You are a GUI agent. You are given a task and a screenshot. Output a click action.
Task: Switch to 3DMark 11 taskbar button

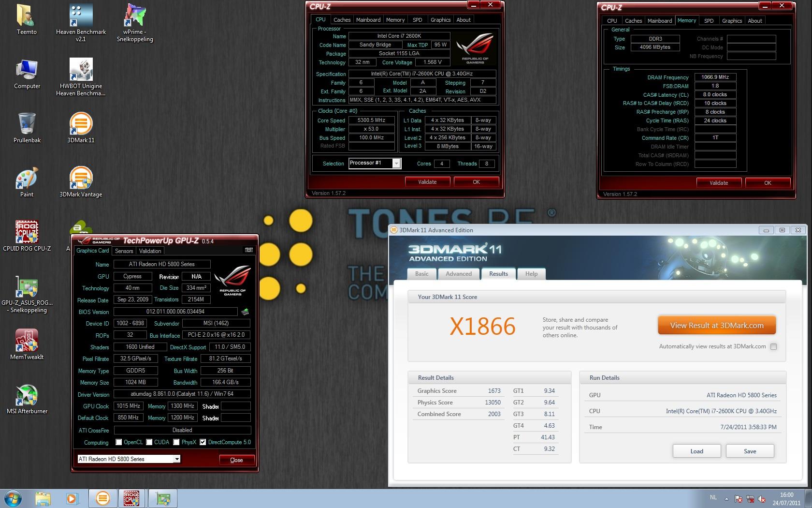point(102,498)
